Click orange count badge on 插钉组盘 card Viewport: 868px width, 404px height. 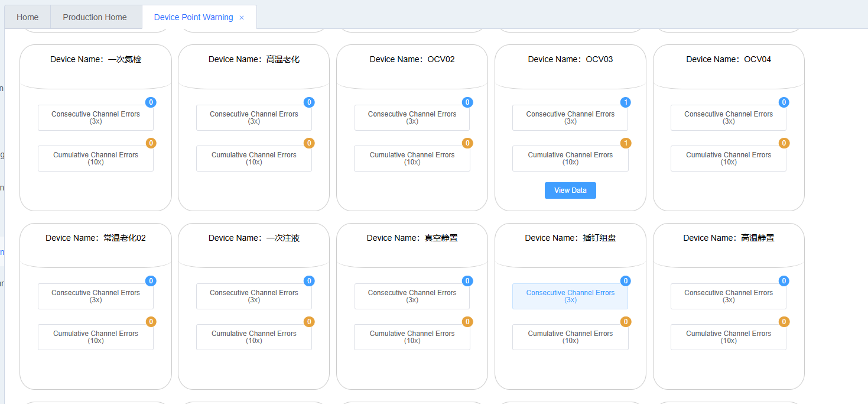click(626, 322)
